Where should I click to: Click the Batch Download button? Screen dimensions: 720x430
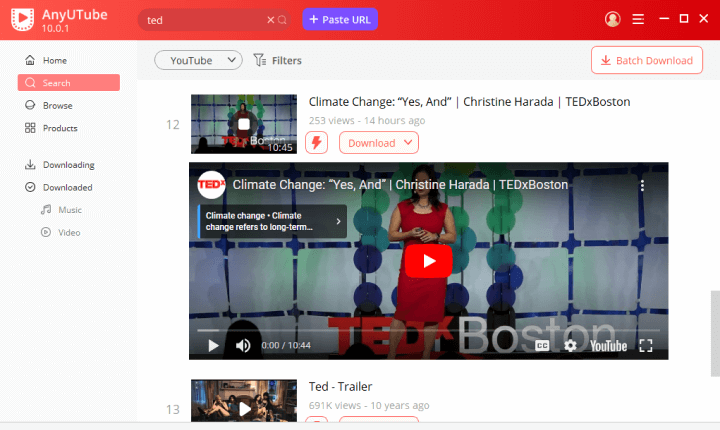click(x=647, y=60)
